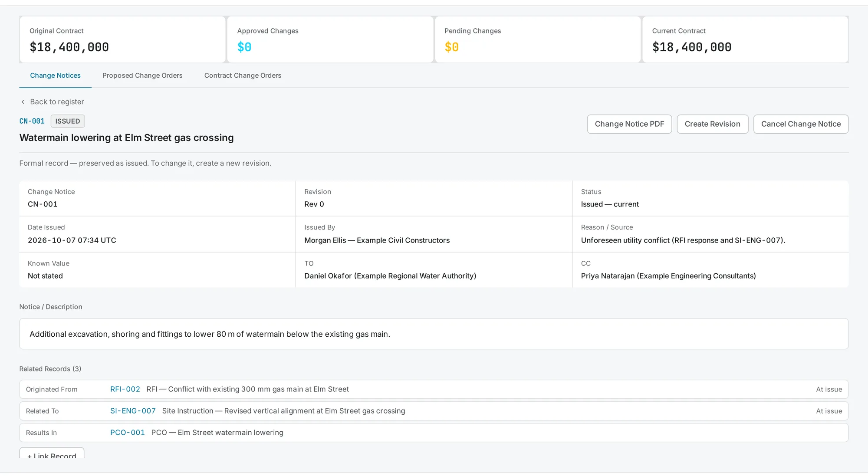The height and width of the screenshot is (476, 868).
Task: Click the Link Record button
Action: (x=52, y=454)
